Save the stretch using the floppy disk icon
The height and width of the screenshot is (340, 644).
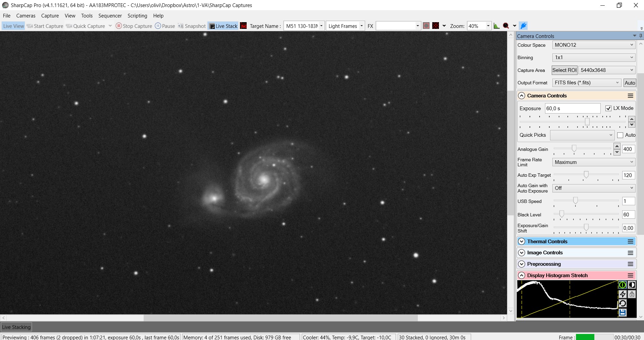[x=623, y=313]
